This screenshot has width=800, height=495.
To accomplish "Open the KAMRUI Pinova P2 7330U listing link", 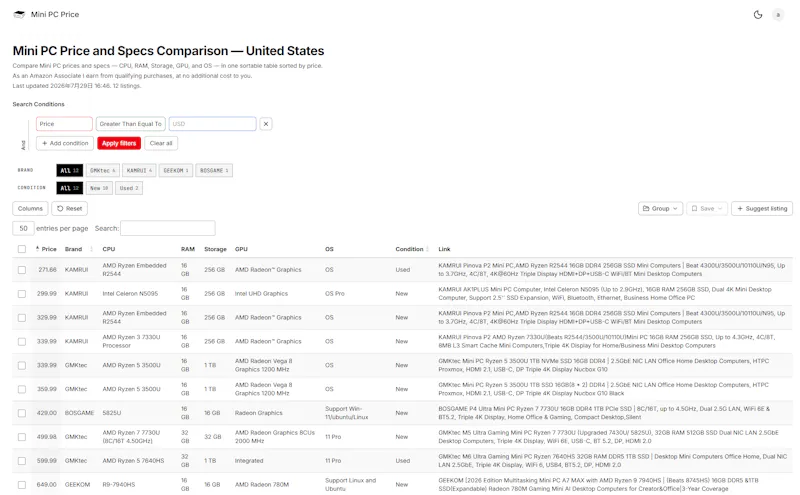I will click(607, 341).
